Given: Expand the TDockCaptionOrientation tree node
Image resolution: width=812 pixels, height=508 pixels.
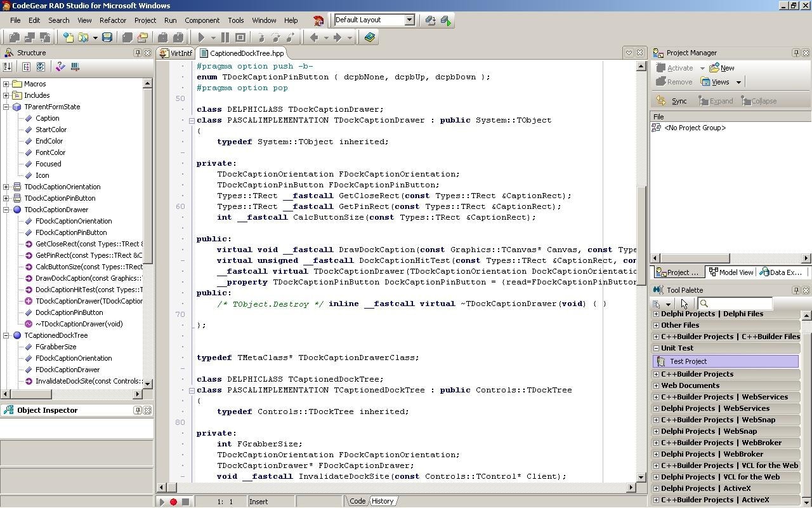Looking at the screenshot, I should point(6,187).
